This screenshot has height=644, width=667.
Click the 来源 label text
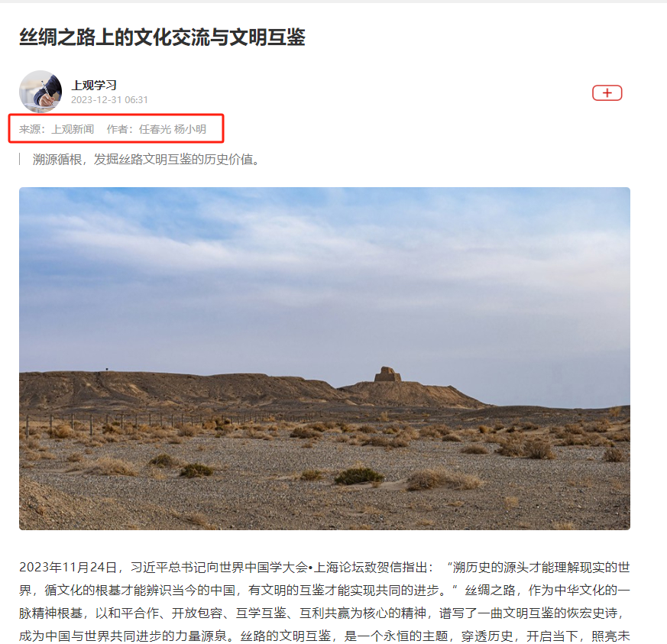[x=30, y=129]
